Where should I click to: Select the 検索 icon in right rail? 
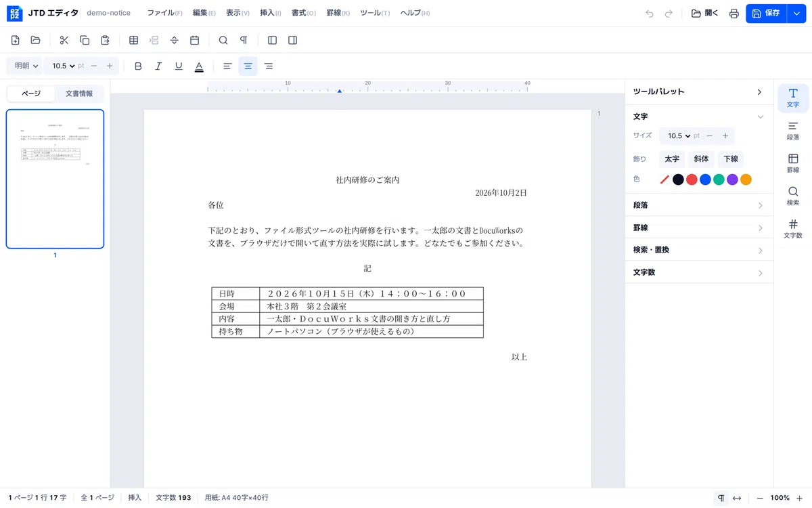[x=793, y=196]
